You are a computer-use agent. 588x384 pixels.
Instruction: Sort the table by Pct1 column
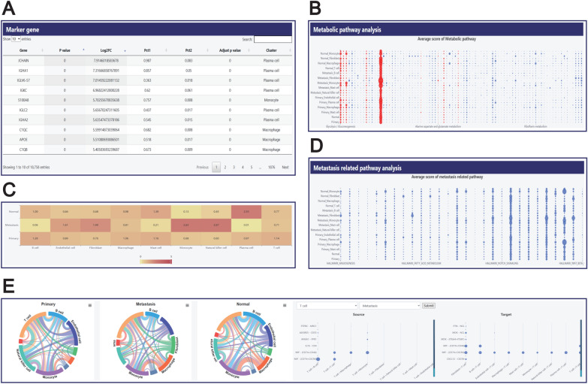[x=147, y=50]
